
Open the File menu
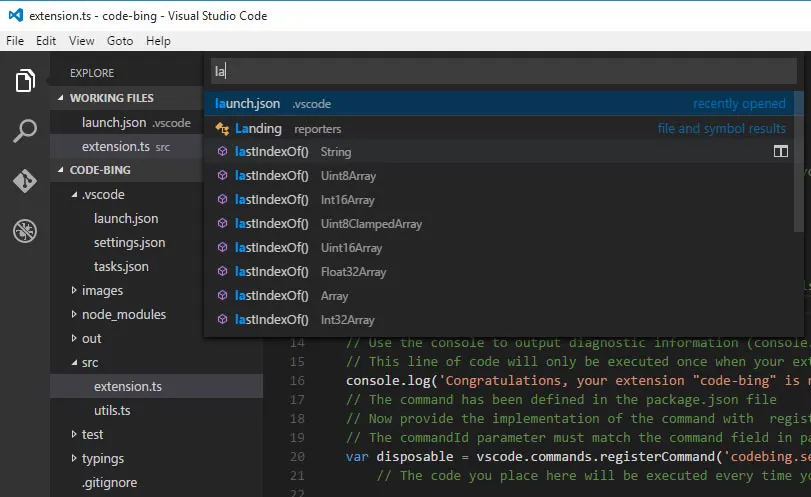pos(15,41)
